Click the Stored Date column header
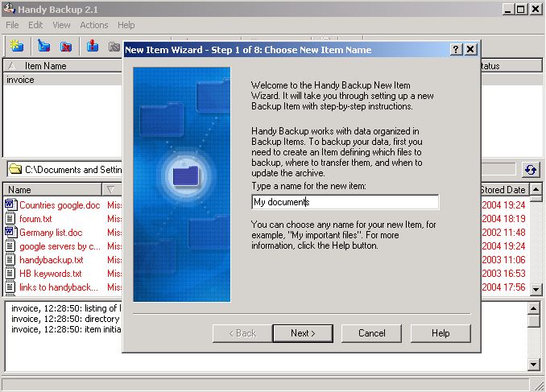 pyautogui.click(x=505, y=190)
